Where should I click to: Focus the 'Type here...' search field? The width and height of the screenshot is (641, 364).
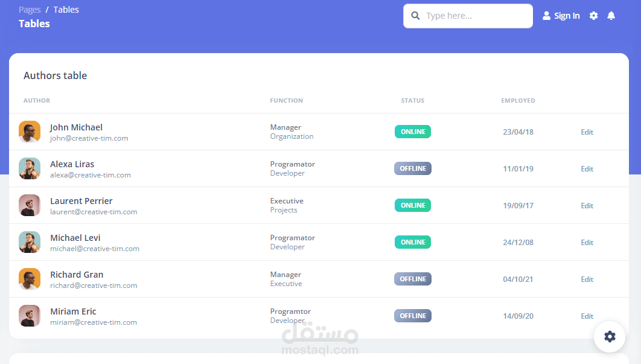(468, 16)
